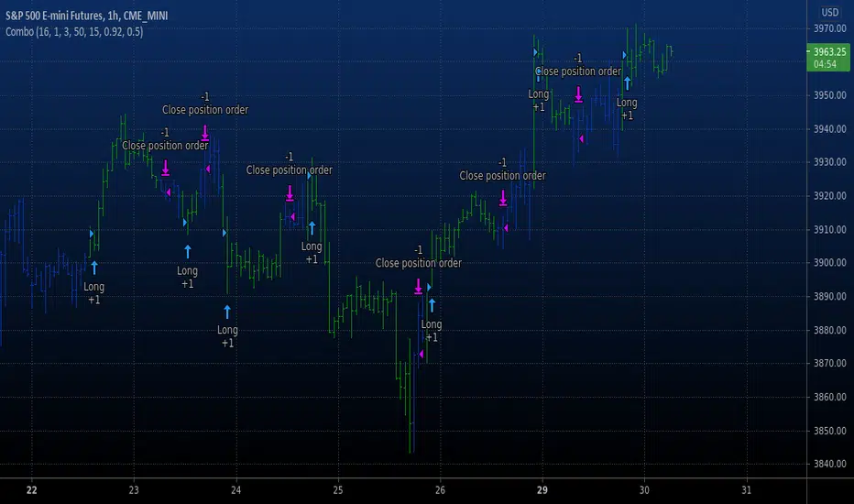
Task: Click the 3880.00 price axis label
Action: tap(830, 330)
